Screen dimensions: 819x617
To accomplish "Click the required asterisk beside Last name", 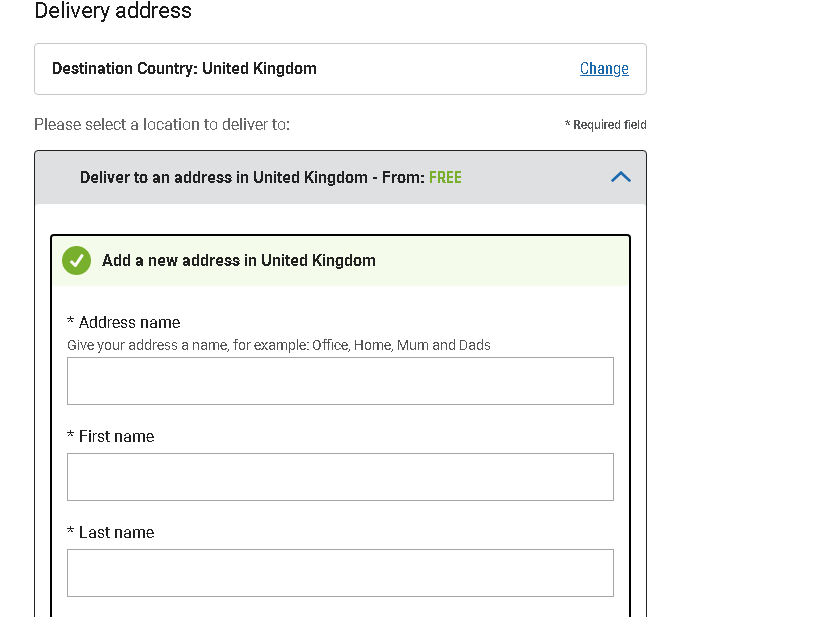I will 71,531.
